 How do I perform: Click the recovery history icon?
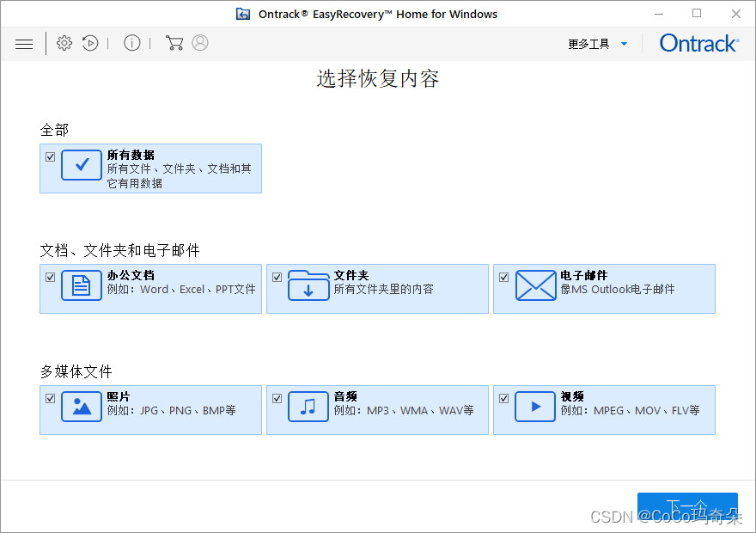coord(90,43)
